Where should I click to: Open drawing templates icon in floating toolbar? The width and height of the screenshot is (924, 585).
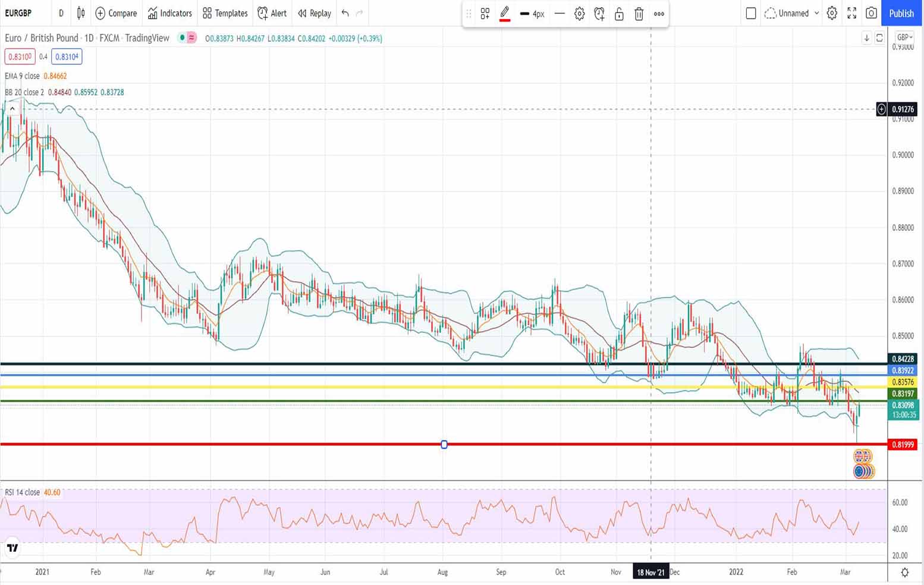tap(485, 14)
